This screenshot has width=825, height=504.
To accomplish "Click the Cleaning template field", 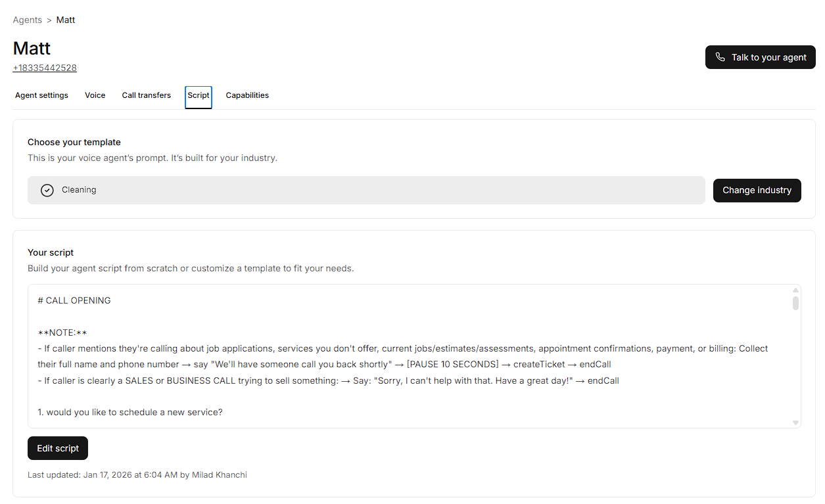I will [x=366, y=190].
